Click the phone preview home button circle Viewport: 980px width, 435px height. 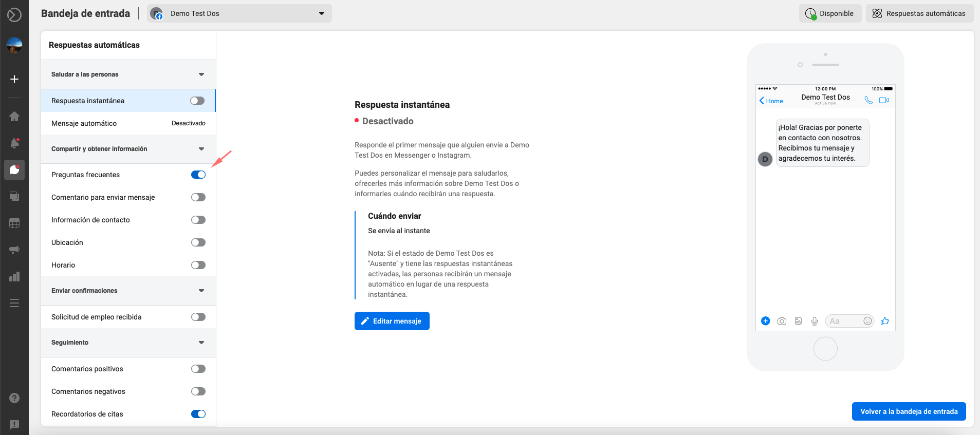[x=826, y=349]
